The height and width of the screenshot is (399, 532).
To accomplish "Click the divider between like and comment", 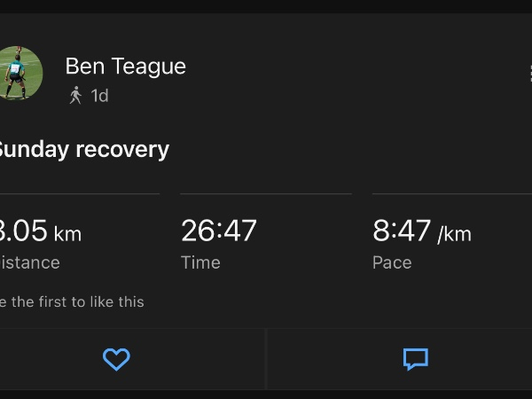I will (x=266, y=359).
